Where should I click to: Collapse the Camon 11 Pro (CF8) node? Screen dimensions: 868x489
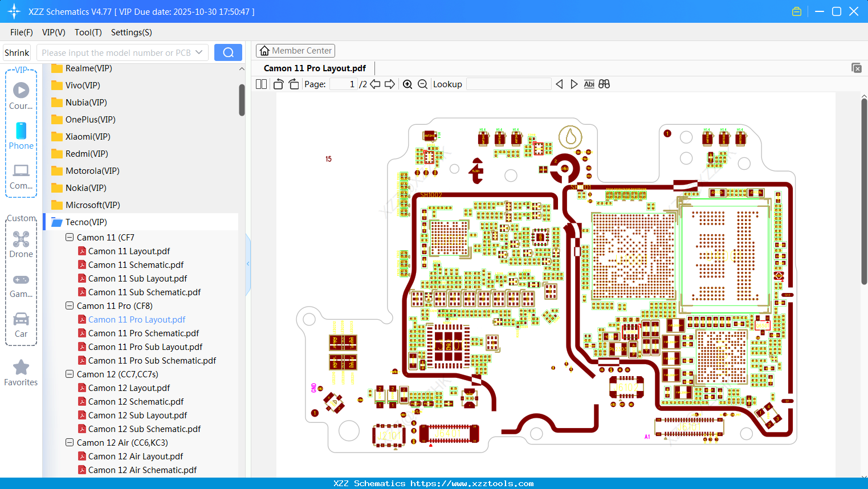coord(70,305)
